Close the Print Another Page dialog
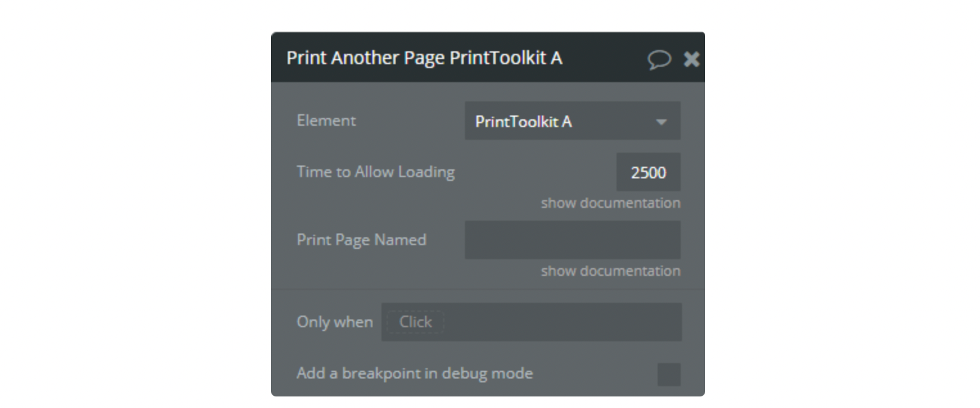 click(691, 60)
